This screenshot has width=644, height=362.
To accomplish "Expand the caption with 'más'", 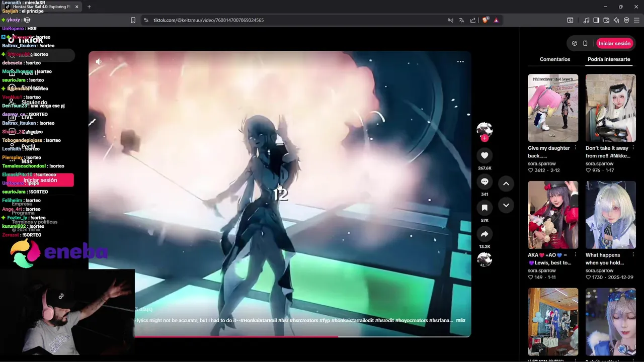I will pos(460,320).
